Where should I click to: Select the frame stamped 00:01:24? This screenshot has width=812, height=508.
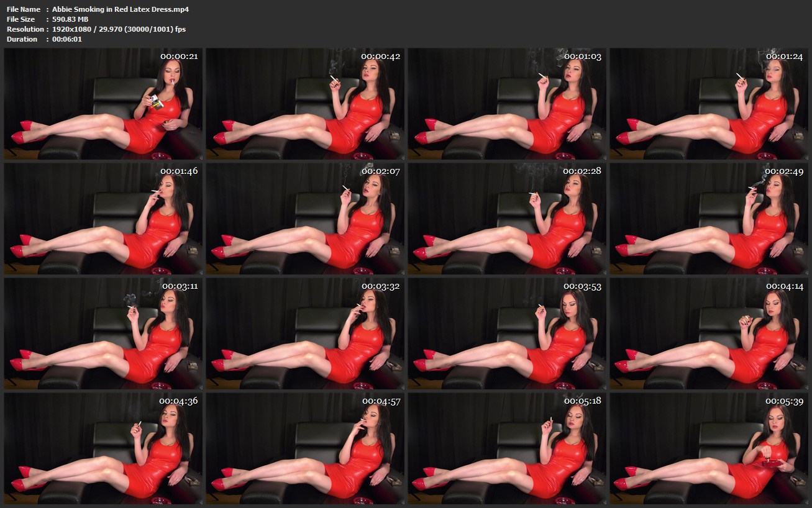pos(709,104)
